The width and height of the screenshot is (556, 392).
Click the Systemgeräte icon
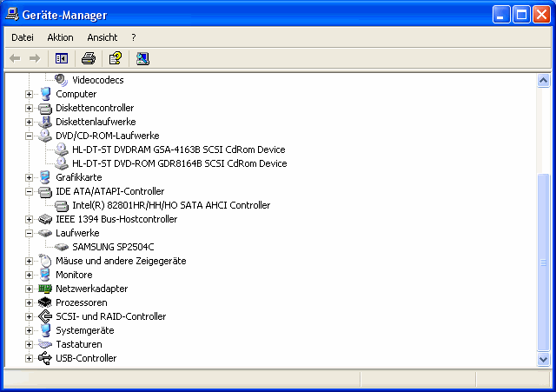[45, 330]
